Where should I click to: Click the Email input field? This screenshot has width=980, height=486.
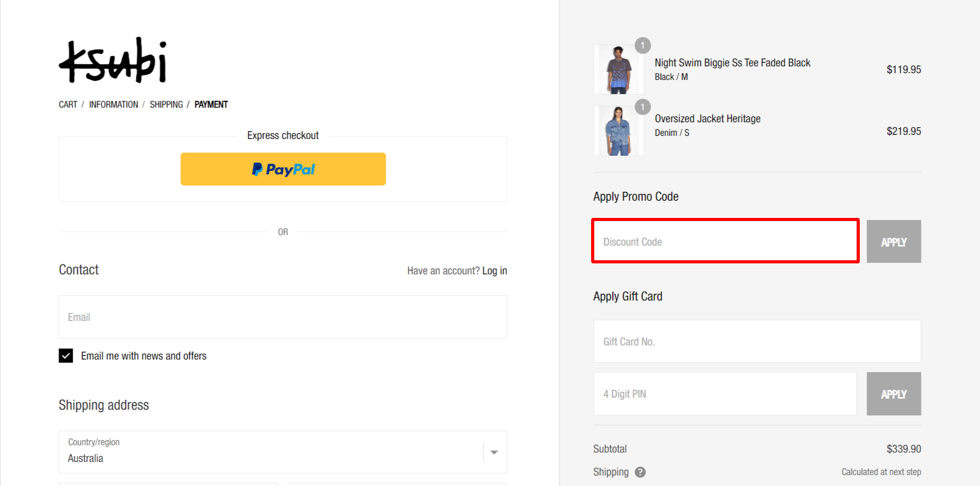pos(283,317)
